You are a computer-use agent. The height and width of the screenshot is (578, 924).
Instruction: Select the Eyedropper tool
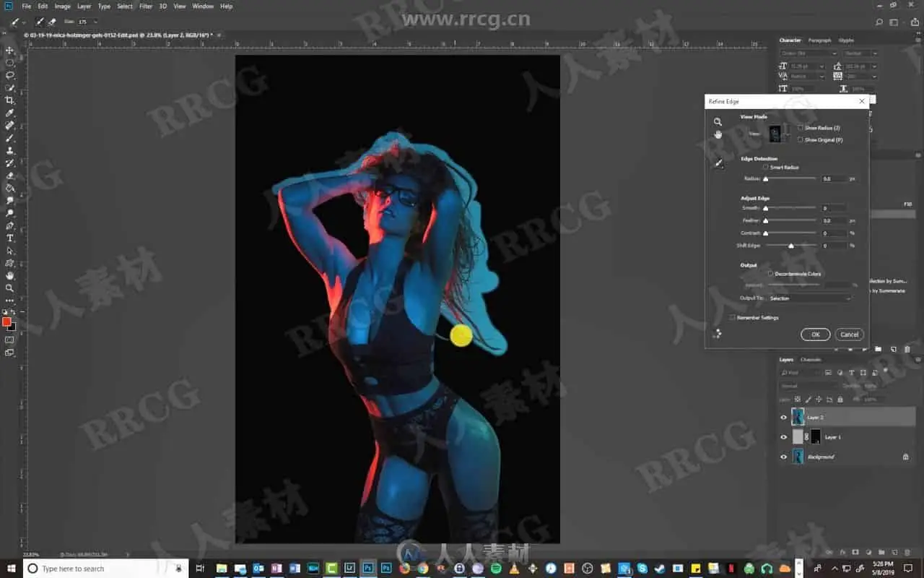10,113
